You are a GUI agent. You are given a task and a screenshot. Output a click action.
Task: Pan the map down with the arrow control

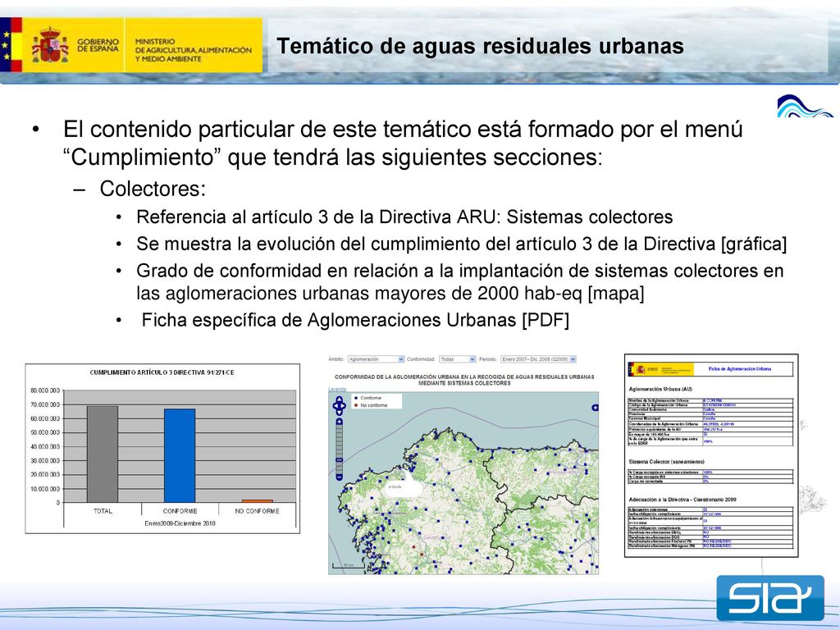point(339,413)
